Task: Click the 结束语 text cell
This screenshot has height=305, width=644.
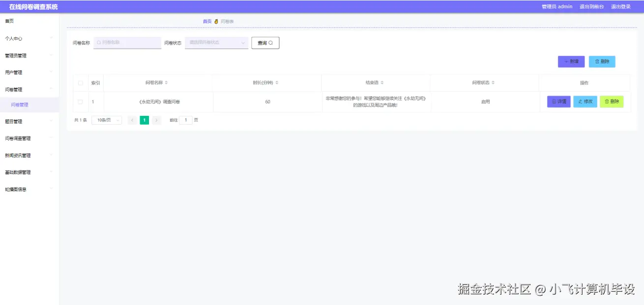Action: coord(376,102)
